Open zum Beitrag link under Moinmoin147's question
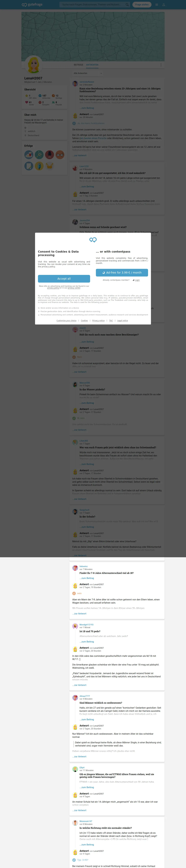The image size is (186, 868). click(87, 844)
